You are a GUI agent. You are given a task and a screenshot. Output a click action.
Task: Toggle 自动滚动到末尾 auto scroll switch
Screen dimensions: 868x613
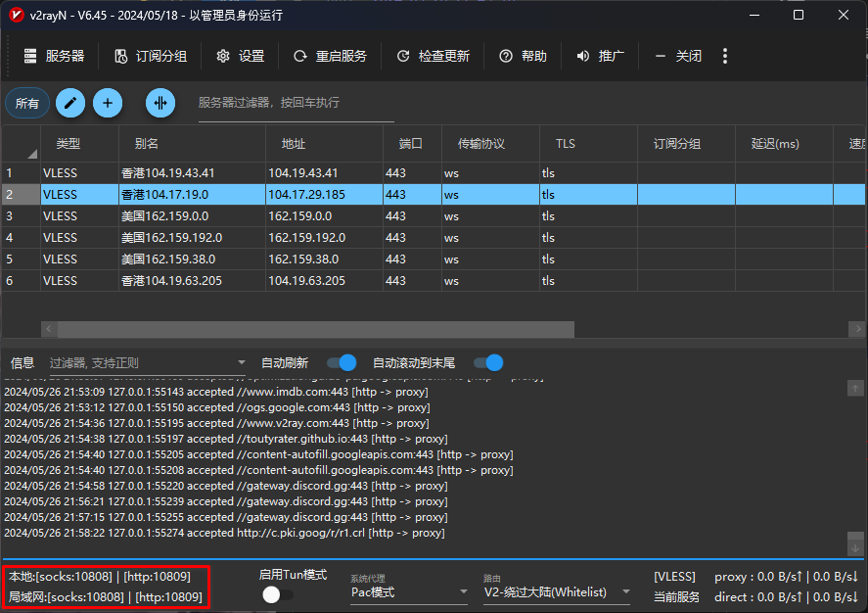[x=487, y=362]
